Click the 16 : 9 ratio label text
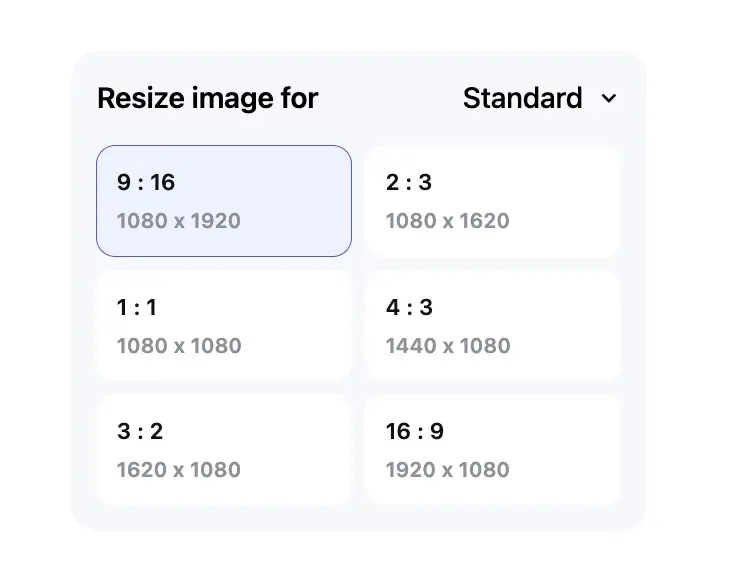This screenshot has width=732, height=574. click(x=415, y=431)
